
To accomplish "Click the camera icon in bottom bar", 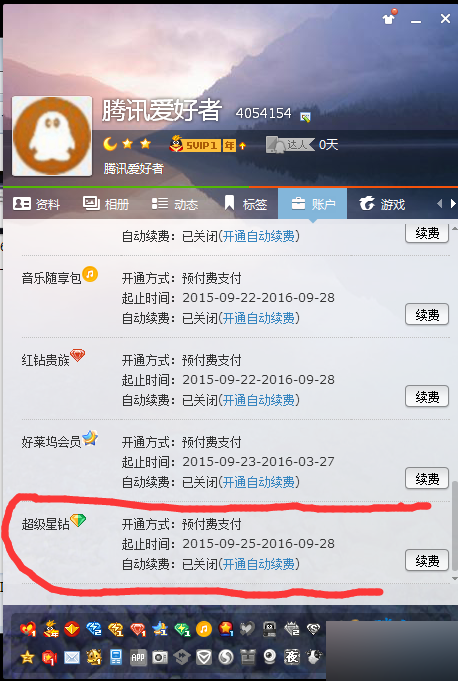I will coord(160,658).
